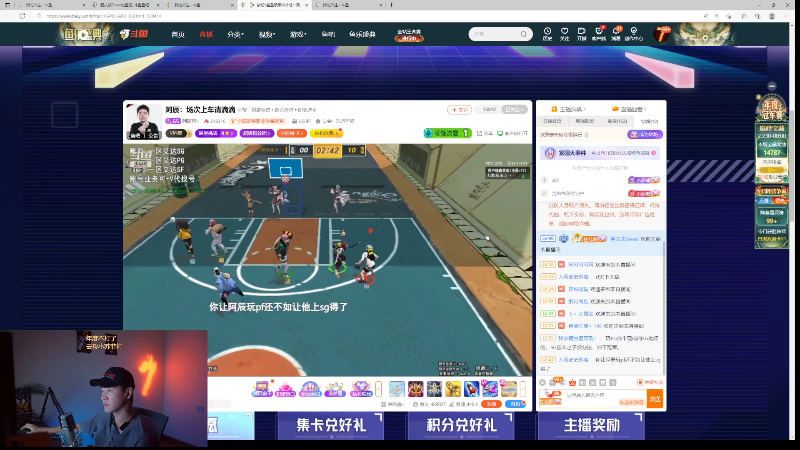Open the dark VIP pill badge
Image resolution: width=800 pixels, height=450 pixels.
[x=178, y=133]
